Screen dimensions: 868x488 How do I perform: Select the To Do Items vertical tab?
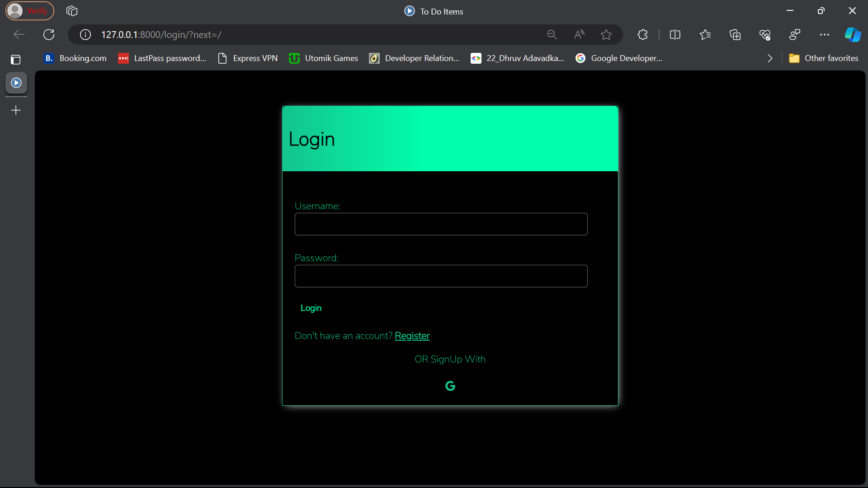point(16,83)
